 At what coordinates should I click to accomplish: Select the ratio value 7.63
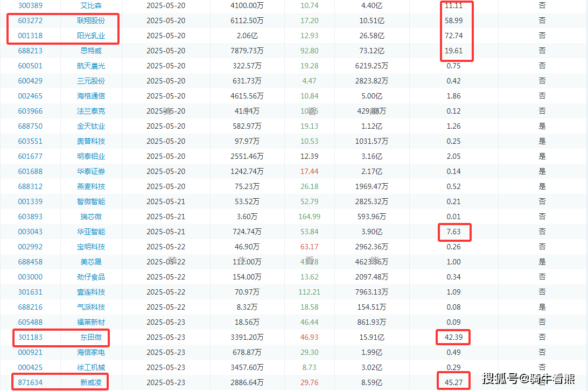click(x=454, y=232)
